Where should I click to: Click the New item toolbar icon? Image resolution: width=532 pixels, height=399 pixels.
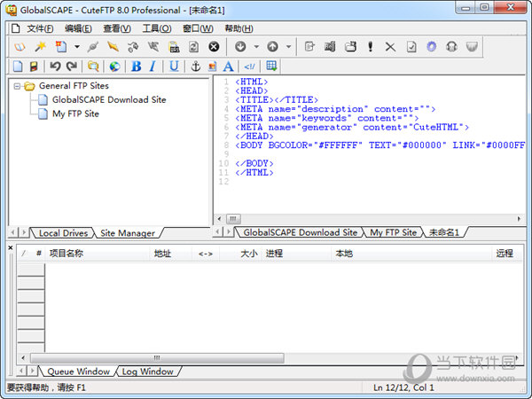(x=61, y=46)
